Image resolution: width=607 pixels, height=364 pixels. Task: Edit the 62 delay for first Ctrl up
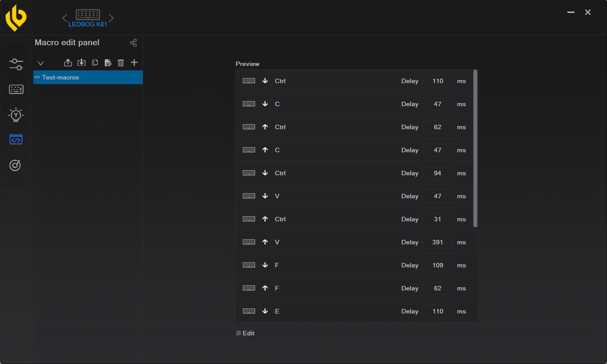click(438, 127)
